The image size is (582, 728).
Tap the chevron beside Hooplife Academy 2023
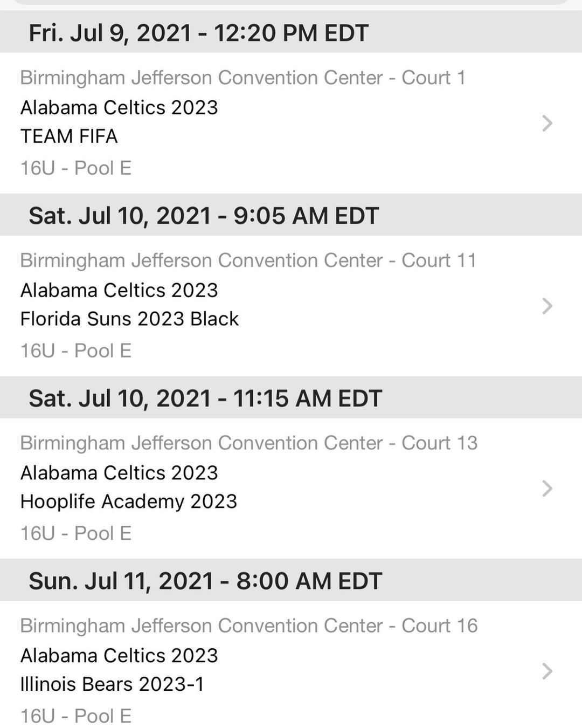[x=547, y=489]
